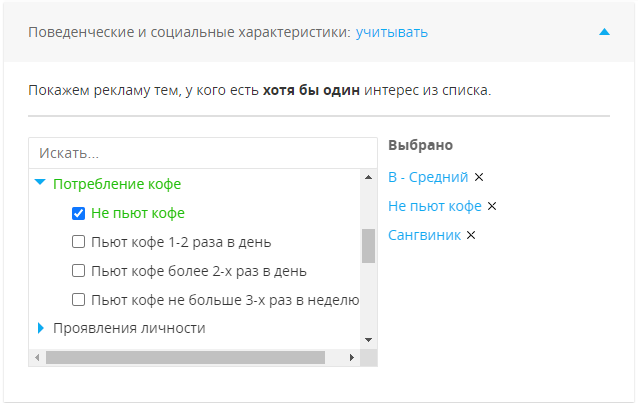Expand 'Проявления личности' group
This screenshot has height=403, width=638.
tap(40, 328)
